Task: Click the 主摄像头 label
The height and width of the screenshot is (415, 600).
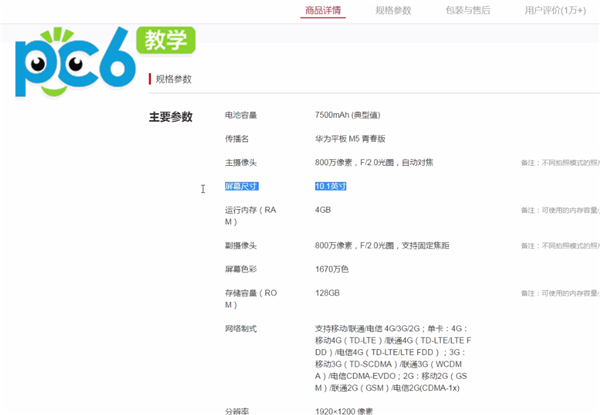Action: (241, 163)
